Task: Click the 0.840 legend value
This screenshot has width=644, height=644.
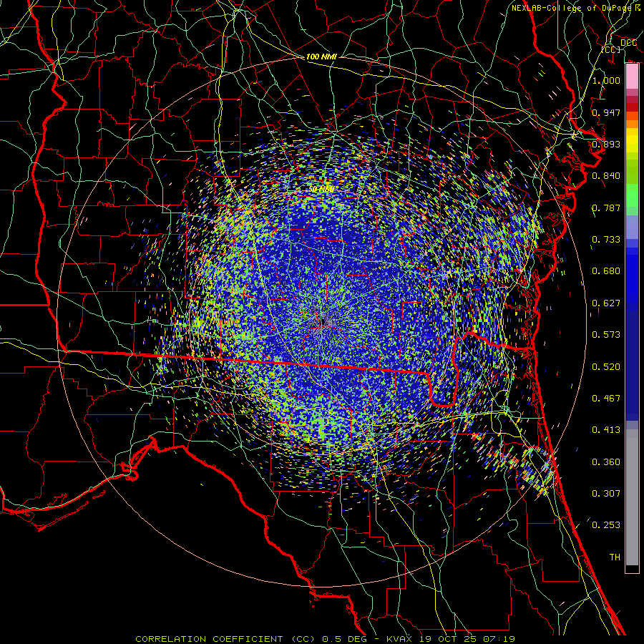Action: click(x=606, y=175)
